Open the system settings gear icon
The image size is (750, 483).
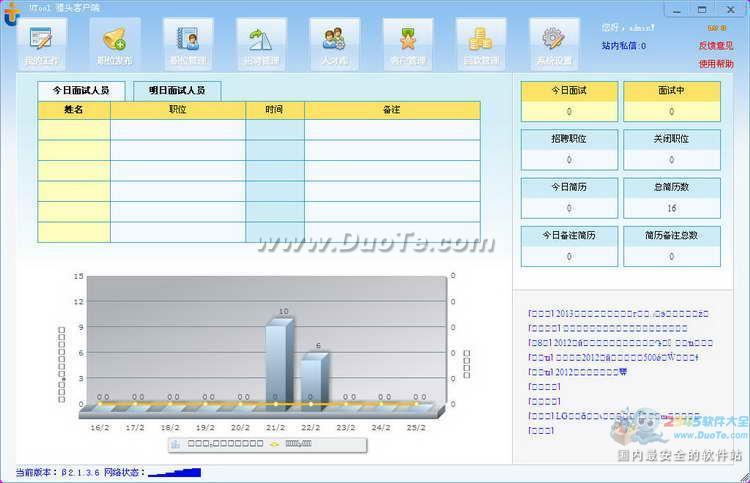(554, 44)
